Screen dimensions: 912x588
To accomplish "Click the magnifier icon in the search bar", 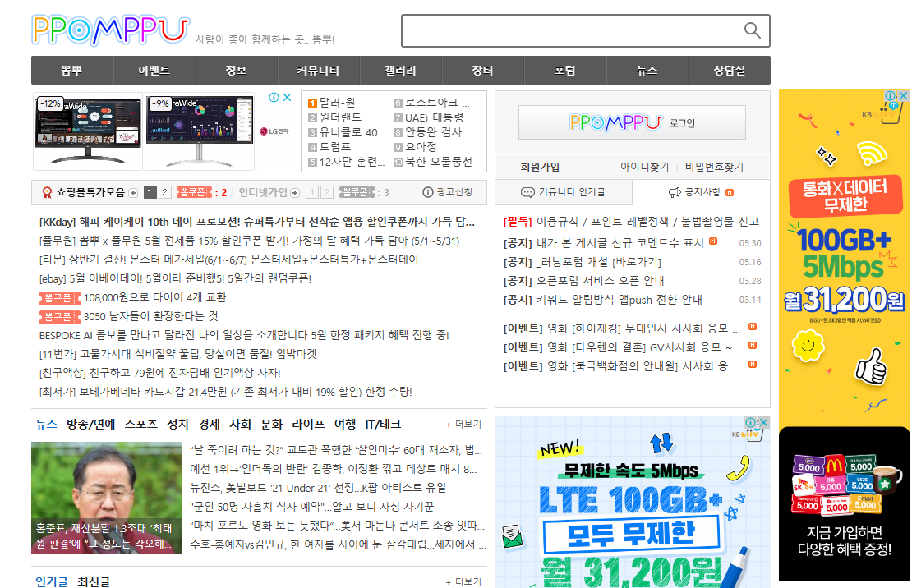I will (x=753, y=30).
